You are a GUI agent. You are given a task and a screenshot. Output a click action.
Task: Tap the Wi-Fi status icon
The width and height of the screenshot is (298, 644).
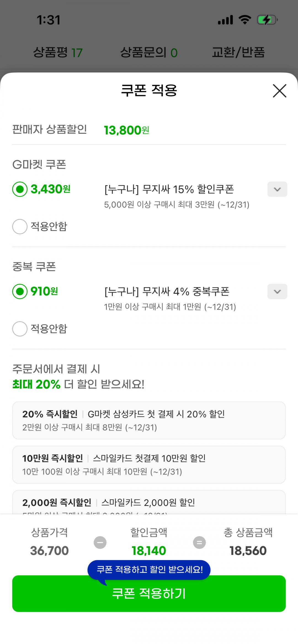[245, 20]
